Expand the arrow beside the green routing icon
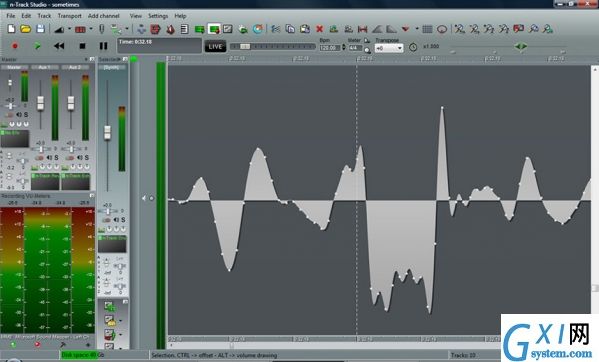 tap(127, 29)
